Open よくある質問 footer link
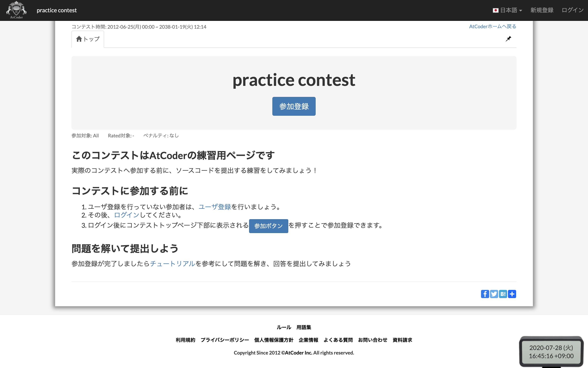Screen dimensions: 588x368 pyautogui.click(x=338, y=340)
